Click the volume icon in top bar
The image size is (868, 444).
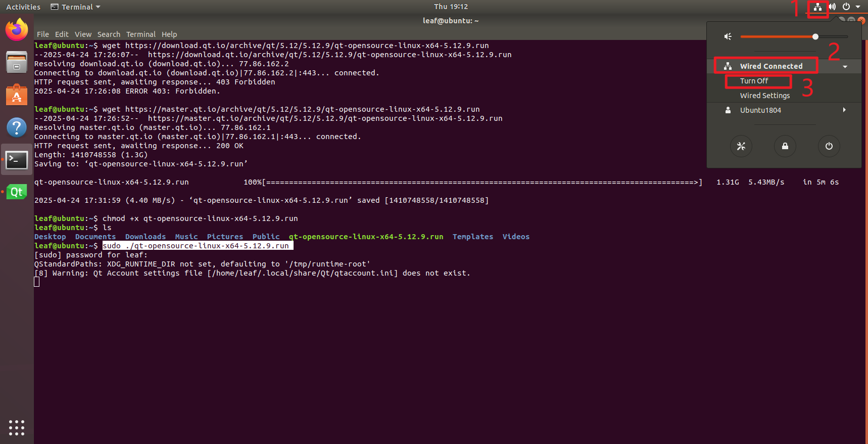832,7
